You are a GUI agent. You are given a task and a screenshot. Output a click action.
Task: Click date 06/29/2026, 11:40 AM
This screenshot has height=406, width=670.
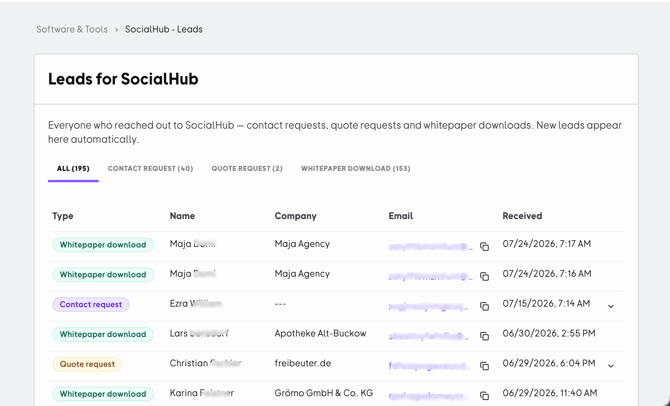pos(550,393)
